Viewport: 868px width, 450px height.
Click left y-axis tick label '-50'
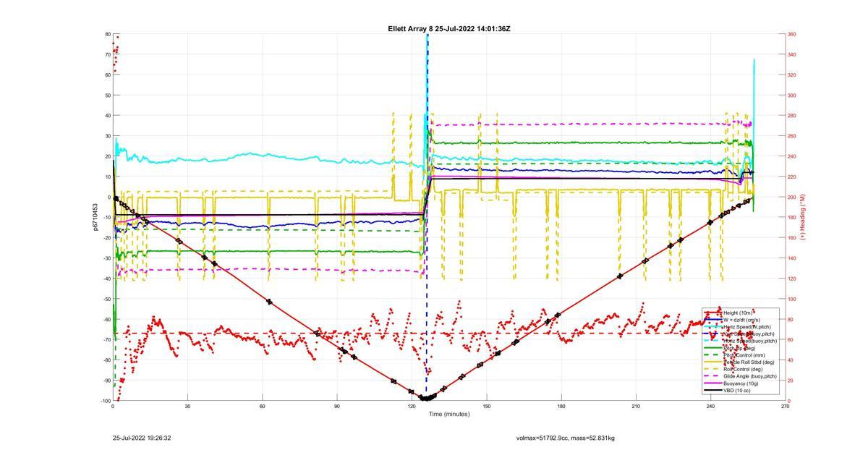click(x=106, y=299)
